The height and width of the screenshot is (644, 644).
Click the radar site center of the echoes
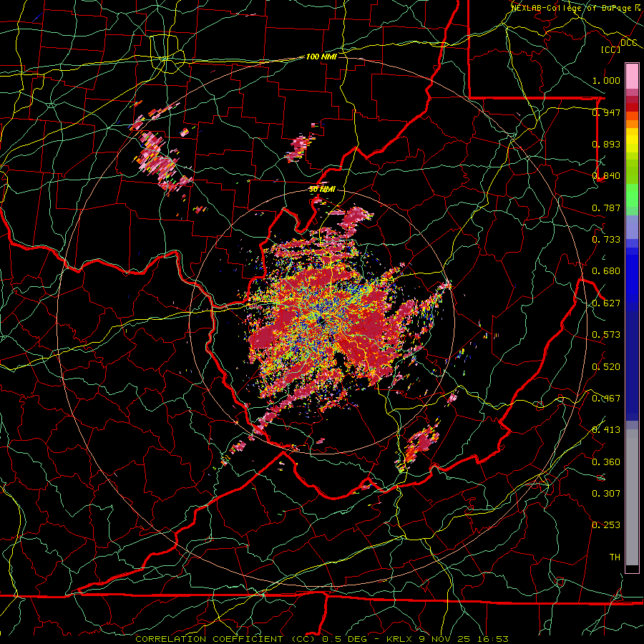coord(323,321)
